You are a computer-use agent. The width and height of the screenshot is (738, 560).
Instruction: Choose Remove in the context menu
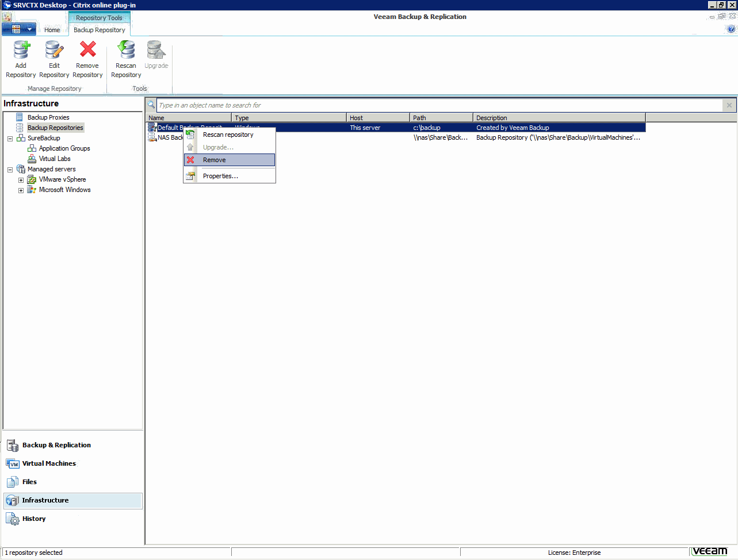click(230, 160)
